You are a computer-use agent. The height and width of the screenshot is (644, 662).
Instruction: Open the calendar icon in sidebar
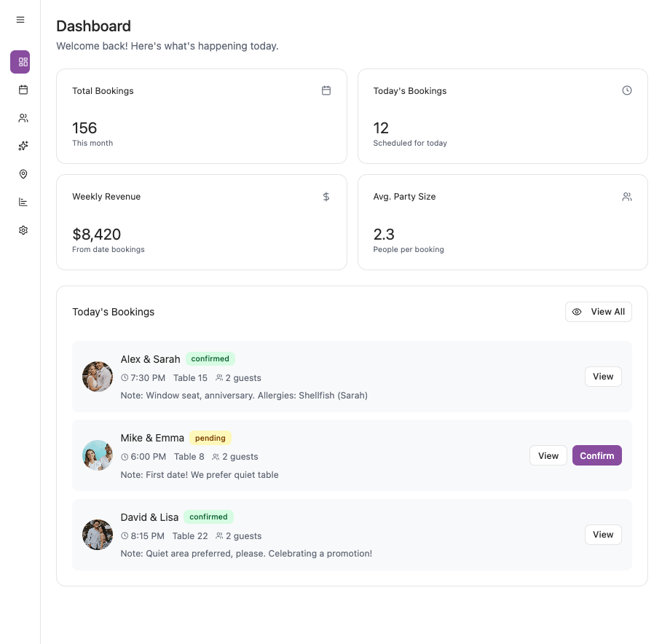coord(23,90)
